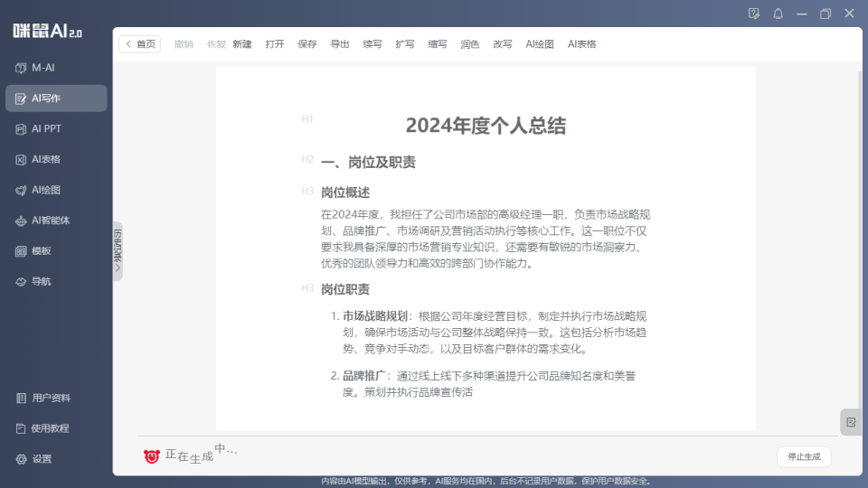Click 恢复 in the toolbar
The width and height of the screenshot is (868, 488).
(x=216, y=44)
